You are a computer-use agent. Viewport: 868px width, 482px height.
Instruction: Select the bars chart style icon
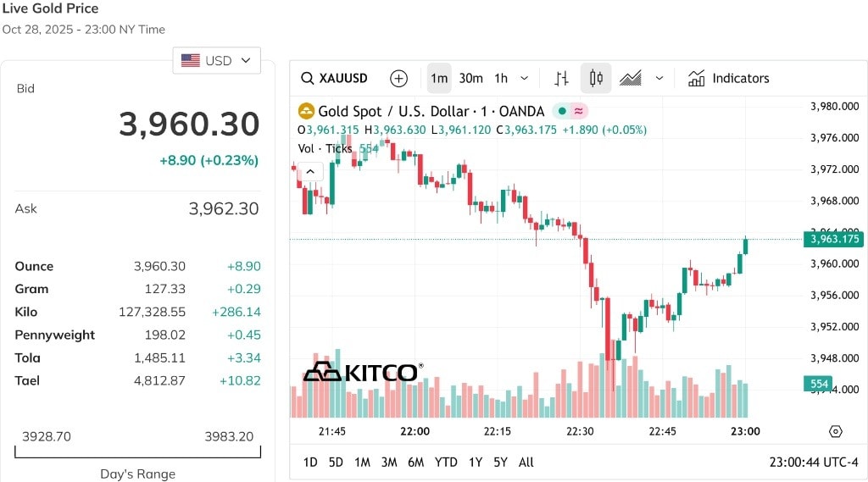561,79
